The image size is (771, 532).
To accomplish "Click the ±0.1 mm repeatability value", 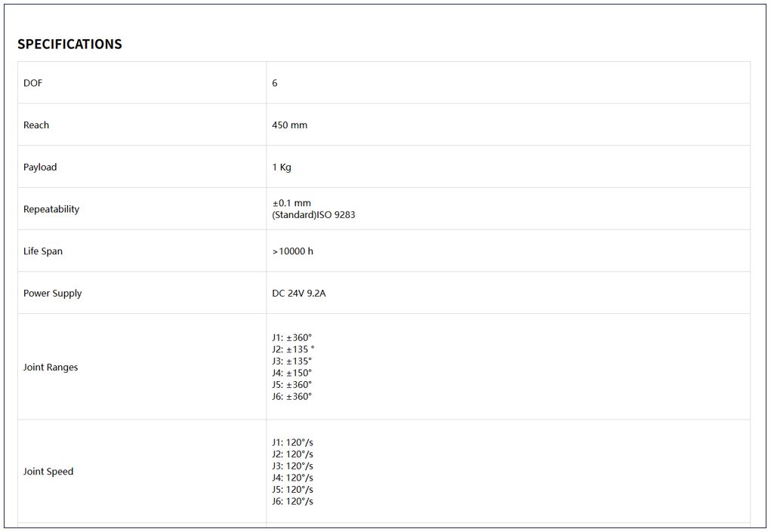I will click(x=291, y=203).
